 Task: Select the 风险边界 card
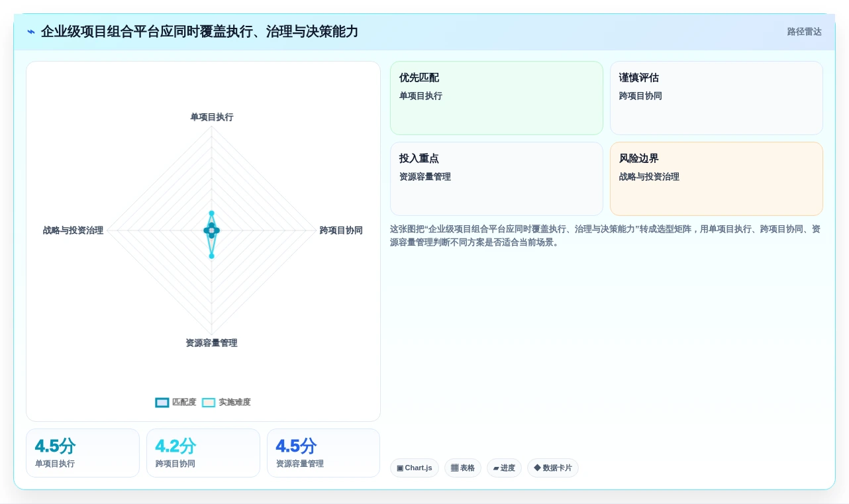point(717,179)
